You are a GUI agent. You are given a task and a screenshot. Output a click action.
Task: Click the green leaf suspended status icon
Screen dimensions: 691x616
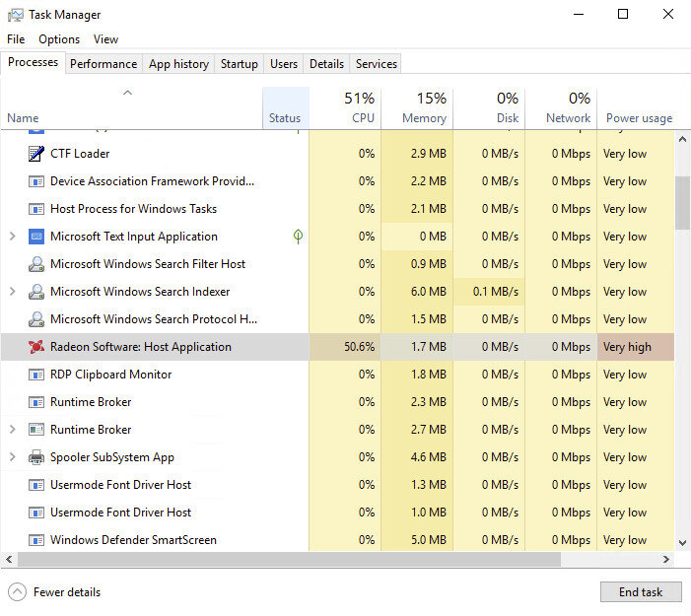[298, 237]
